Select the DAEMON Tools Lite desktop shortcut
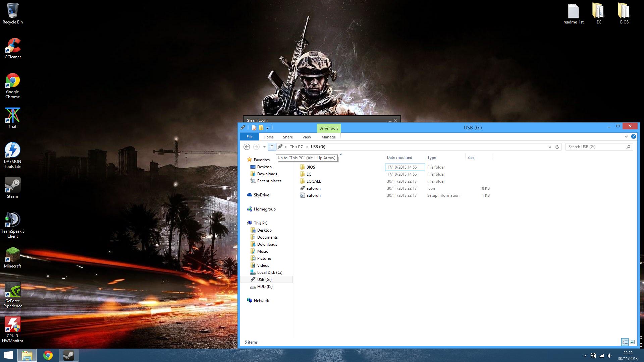The image size is (644, 362). click(x=13, y=156)
